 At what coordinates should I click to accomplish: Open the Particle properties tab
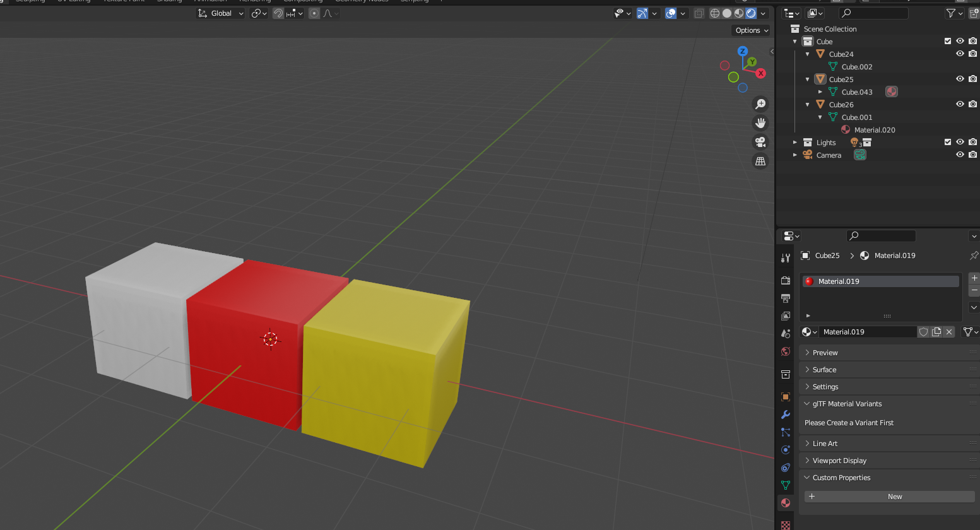coord(785,432)
